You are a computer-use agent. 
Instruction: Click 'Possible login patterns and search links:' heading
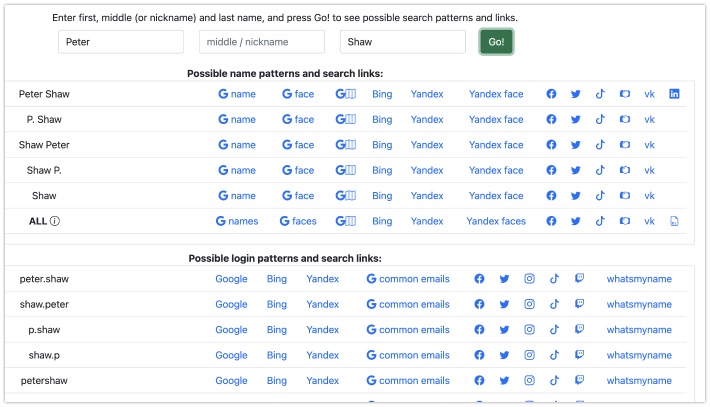tap(285, 259)
